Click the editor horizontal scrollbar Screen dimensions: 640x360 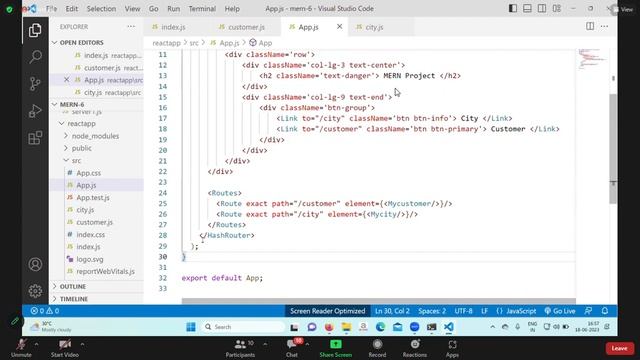(x=378, y=301)
